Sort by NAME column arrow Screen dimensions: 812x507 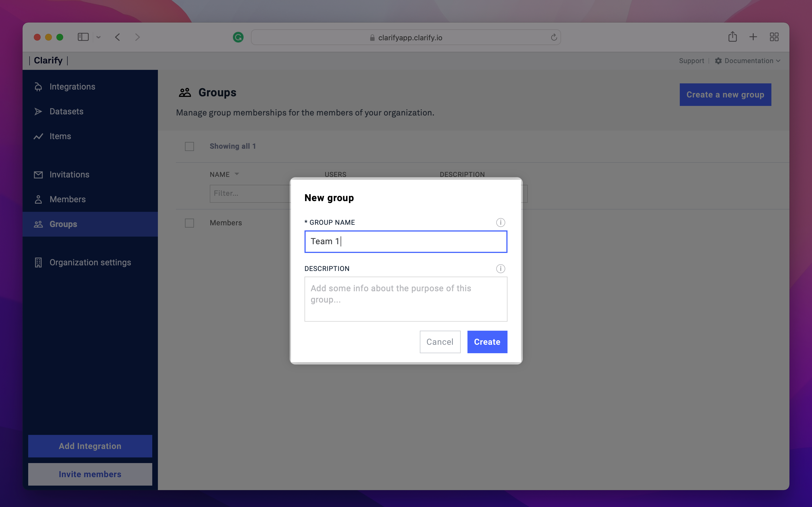coord(237,174)
